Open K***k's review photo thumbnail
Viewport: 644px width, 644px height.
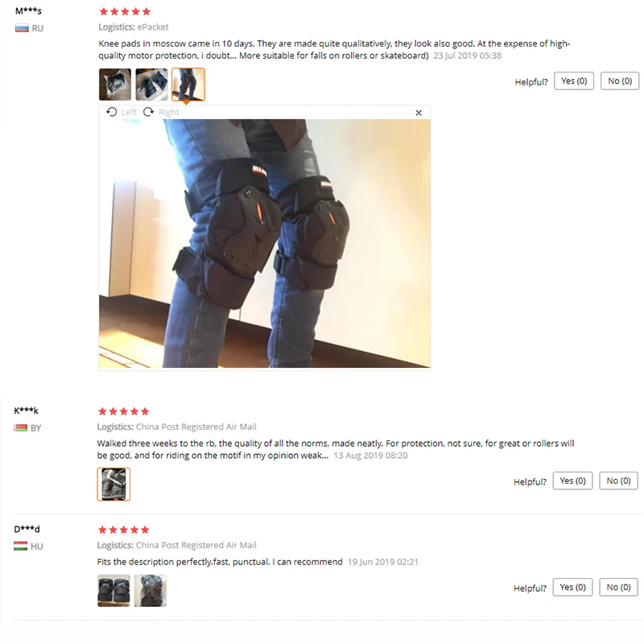[x=114, y=485]
